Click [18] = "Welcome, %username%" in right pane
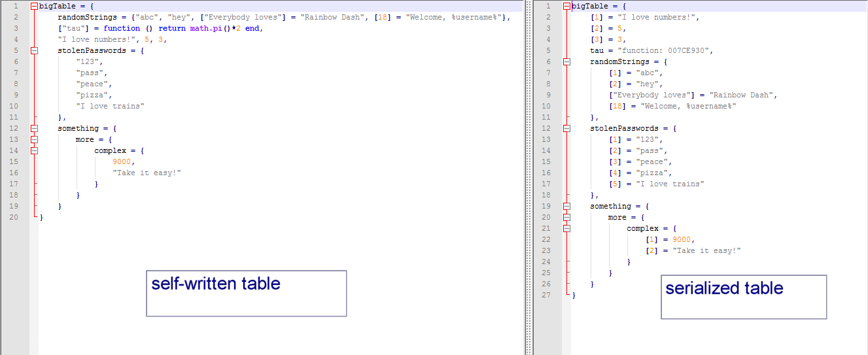Screen dimensions: 868x355 [672, 106]
